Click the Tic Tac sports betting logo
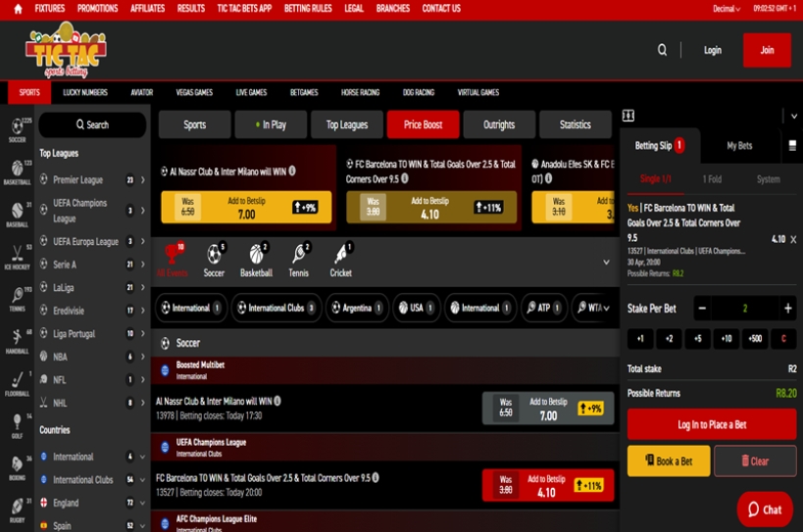The image size is (803, 532). (x=66, y=50)
